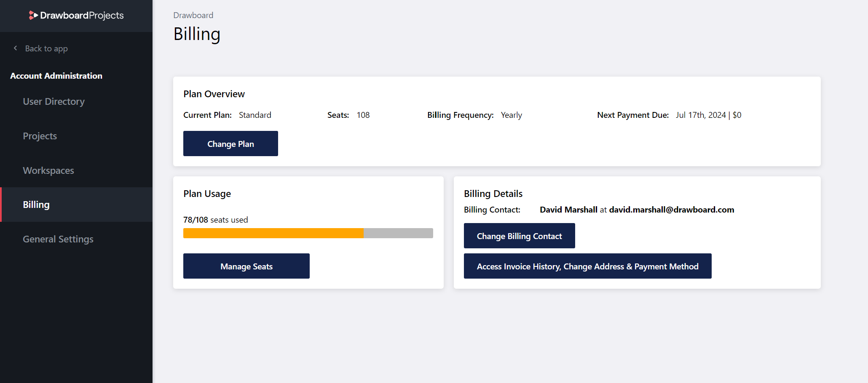Image resolution: width=868 pixels, height=383 pixels.
Task: Go back to app link
Action: pos(46,48)
